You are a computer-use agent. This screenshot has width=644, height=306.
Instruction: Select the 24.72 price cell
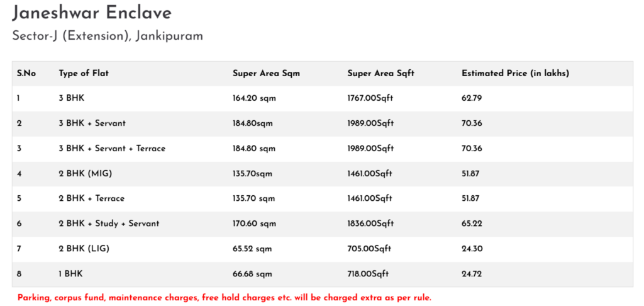pyautogui.click(x=472, y=274)
